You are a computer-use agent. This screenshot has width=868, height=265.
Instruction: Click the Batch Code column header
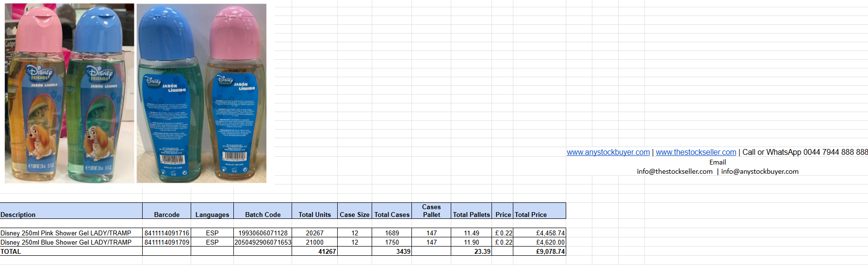(262, 211)
